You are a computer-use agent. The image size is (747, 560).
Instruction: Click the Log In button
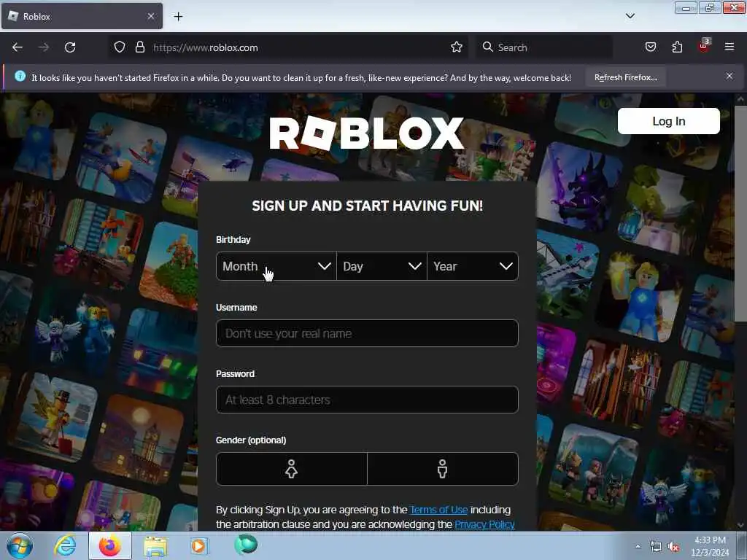[668, 121]
